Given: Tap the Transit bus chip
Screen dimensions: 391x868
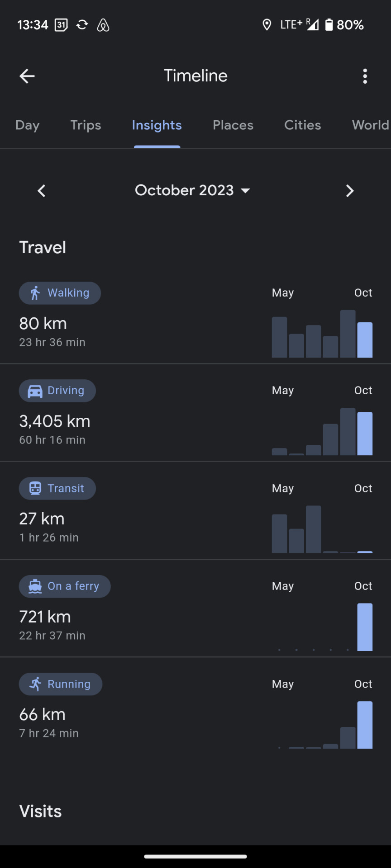Looking at the screenshot, I should [x=57, y=488].
